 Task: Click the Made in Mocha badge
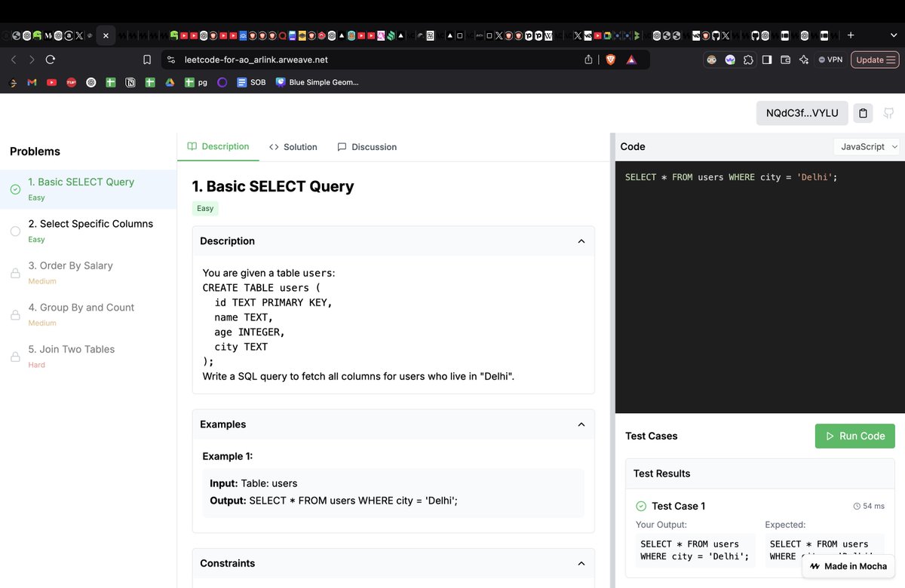(x=848, y=566)
